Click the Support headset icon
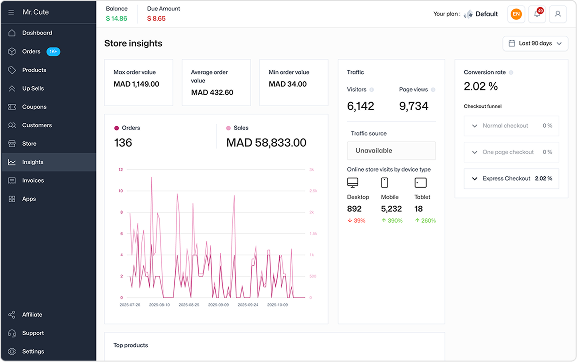577x362 pixels. coord(12,333)
